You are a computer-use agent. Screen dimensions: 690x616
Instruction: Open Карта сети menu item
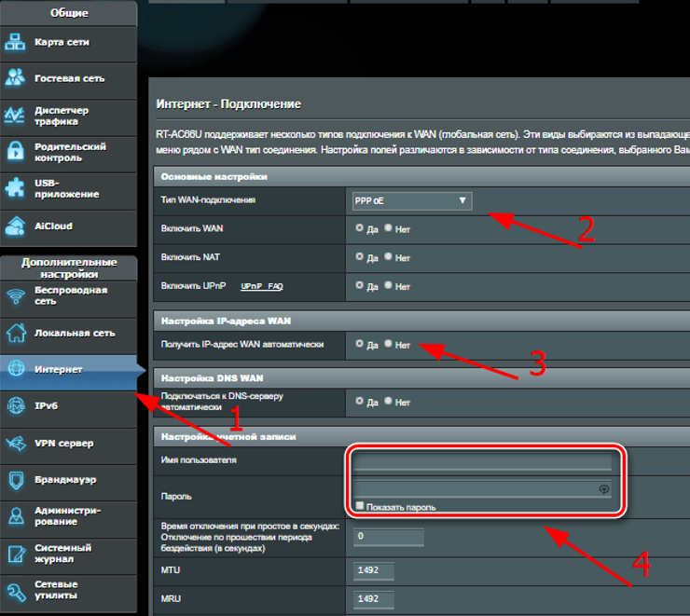[68, 44]
